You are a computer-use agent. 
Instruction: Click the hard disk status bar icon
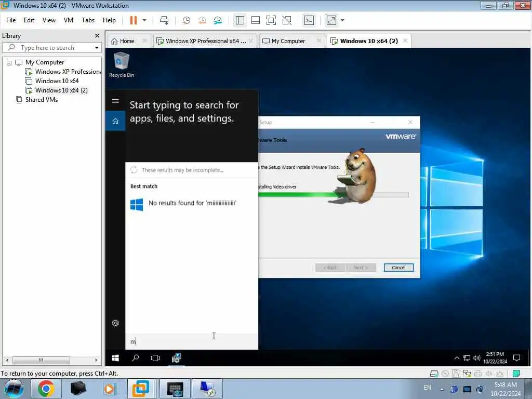pyautogui.click(x=434, y=374)
